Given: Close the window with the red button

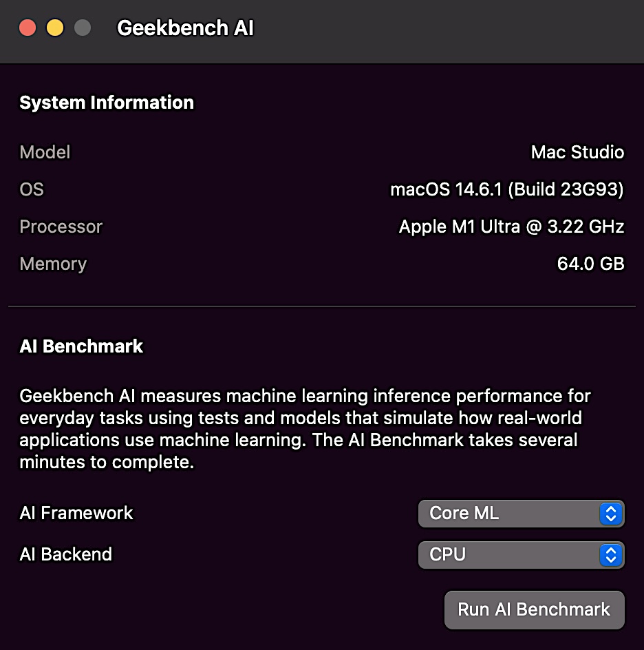Looking at the screenshot, I should [28, 28].
